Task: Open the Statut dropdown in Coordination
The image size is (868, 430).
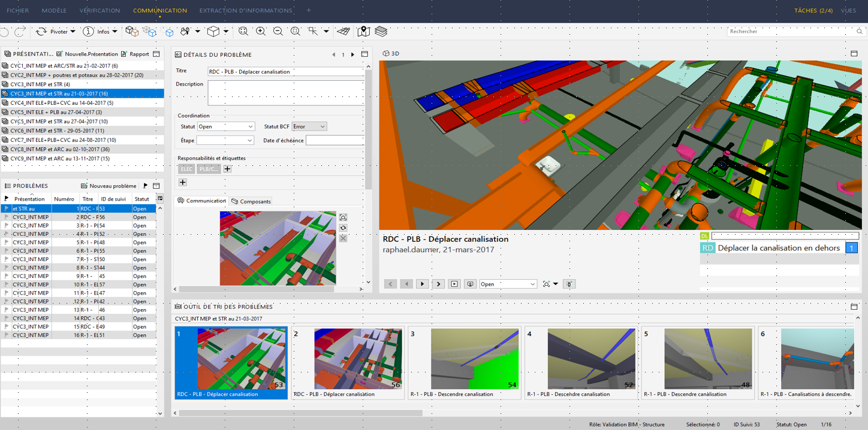Action: click(x=226, y=126)
